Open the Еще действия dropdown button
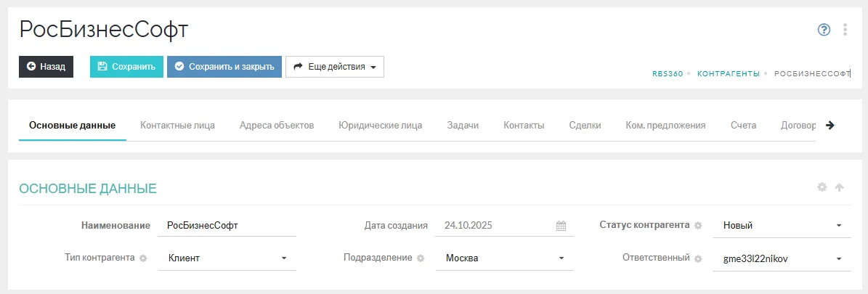Screen dimensions: 868x294 tap(334, 67)
